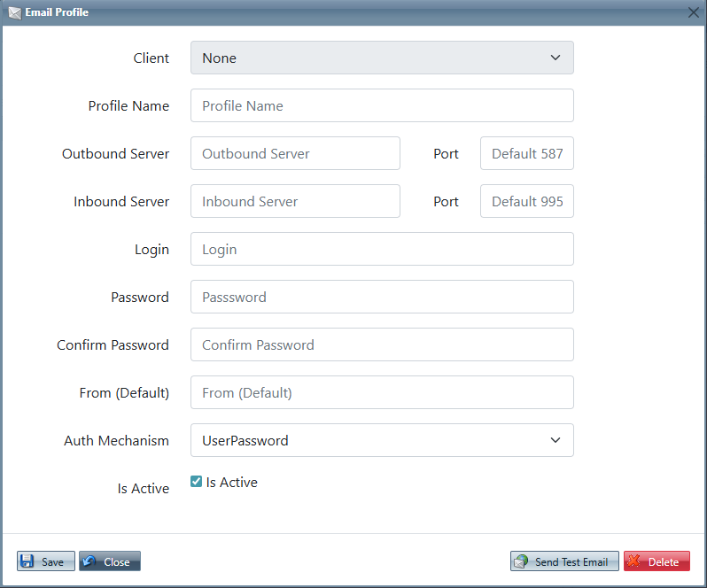Select the outbound Port field Default 587
The width and height of the screenshot is (707, 588).
pos(526,153)
